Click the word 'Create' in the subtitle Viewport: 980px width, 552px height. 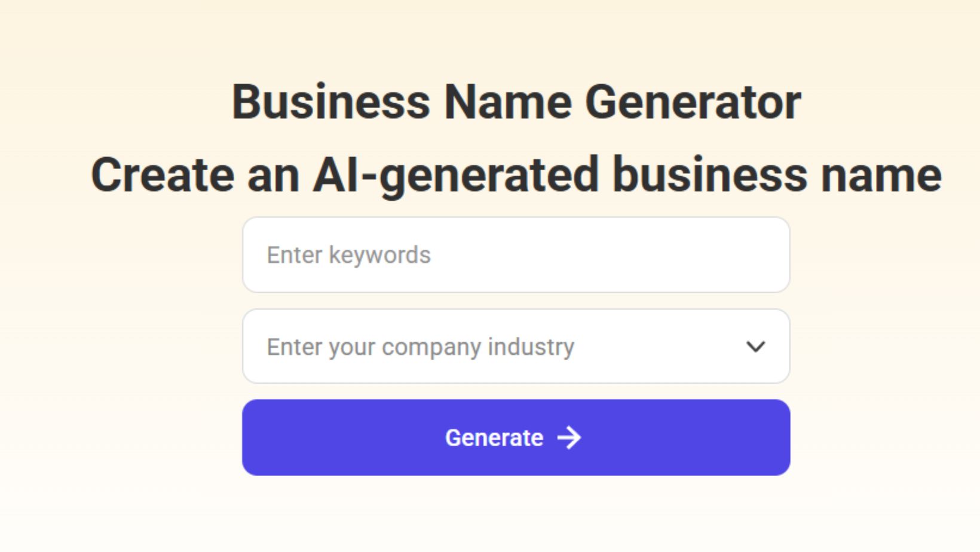point(163,174)
